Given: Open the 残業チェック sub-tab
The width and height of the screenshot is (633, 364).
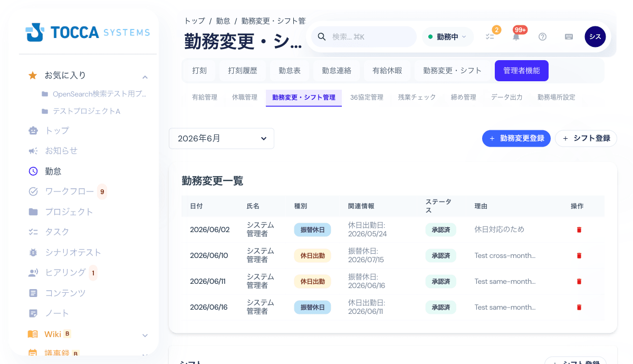Looking at the screenshot, I should click(x=417, y=98).
